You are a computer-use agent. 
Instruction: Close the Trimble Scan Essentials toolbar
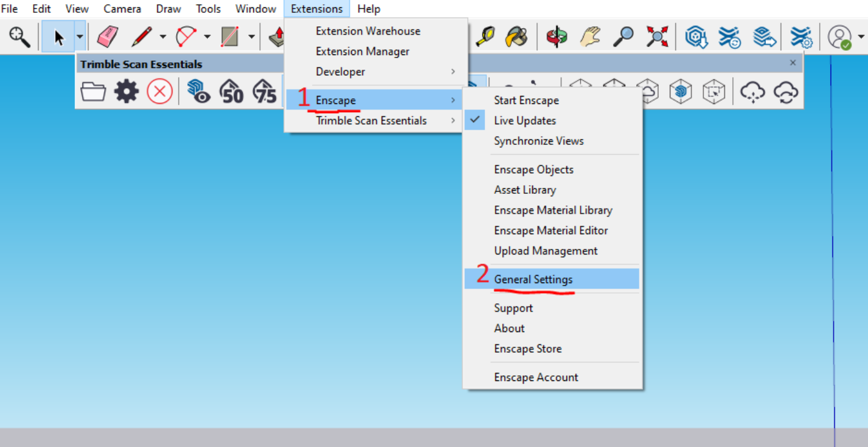point(793,63)
